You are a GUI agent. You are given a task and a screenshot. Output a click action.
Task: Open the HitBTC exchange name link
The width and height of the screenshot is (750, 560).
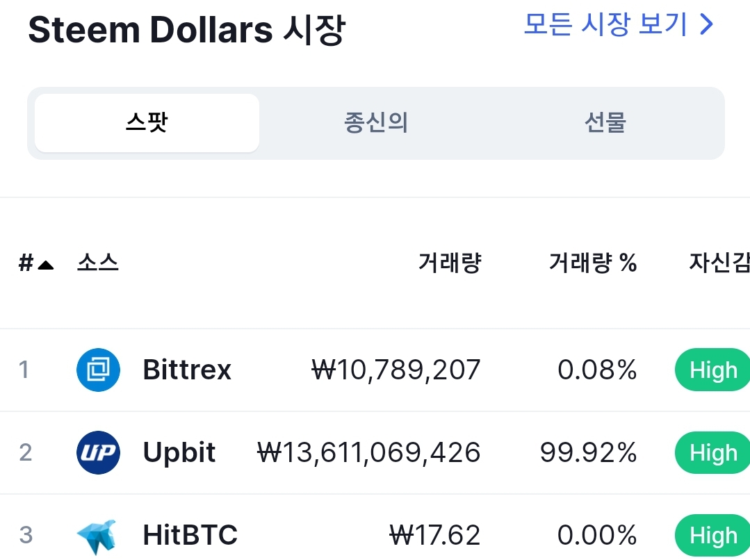pyautogui.click(x=190, y=535)
